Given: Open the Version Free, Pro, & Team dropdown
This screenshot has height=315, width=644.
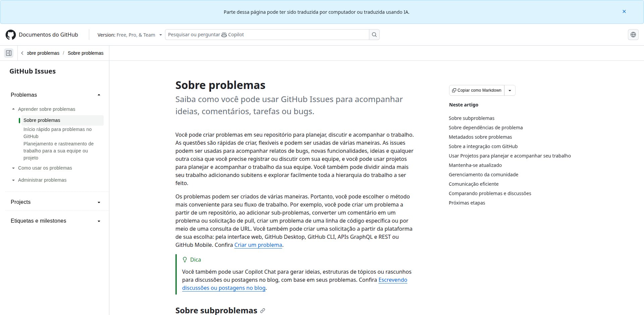Looking at the screenshot, I should coord(130,35).
